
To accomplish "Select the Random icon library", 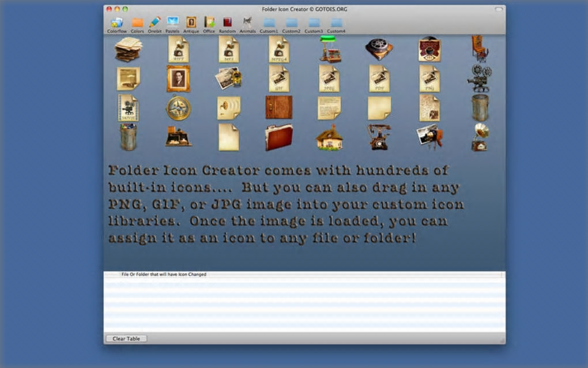I will [x=227, y=25].
